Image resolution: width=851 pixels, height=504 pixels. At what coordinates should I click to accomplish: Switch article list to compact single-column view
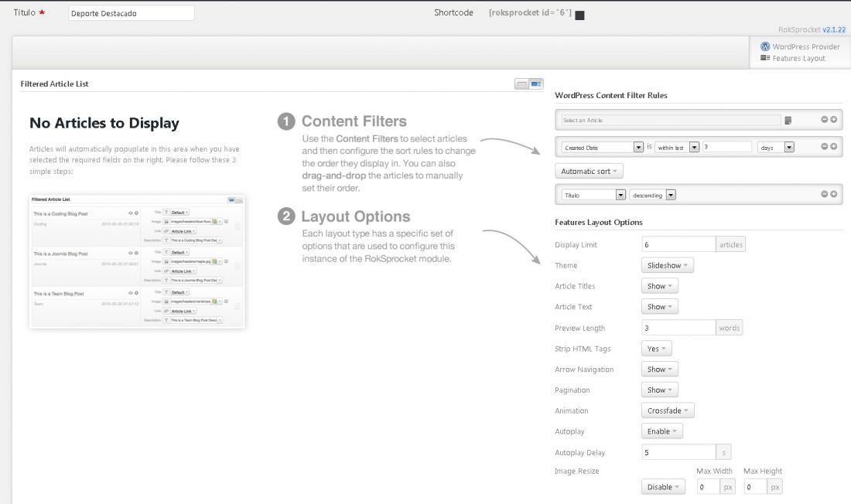522,84
